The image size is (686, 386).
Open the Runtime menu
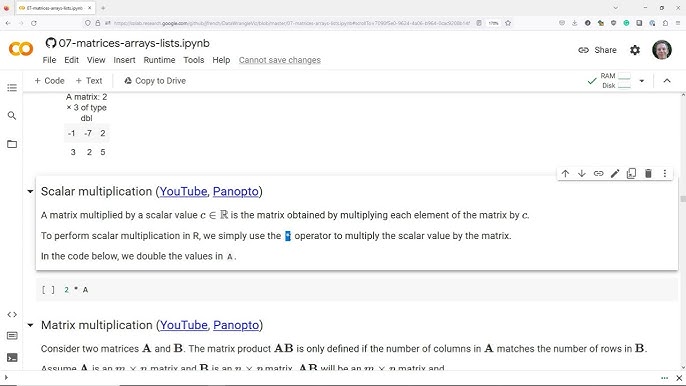(x=159, y=60)
